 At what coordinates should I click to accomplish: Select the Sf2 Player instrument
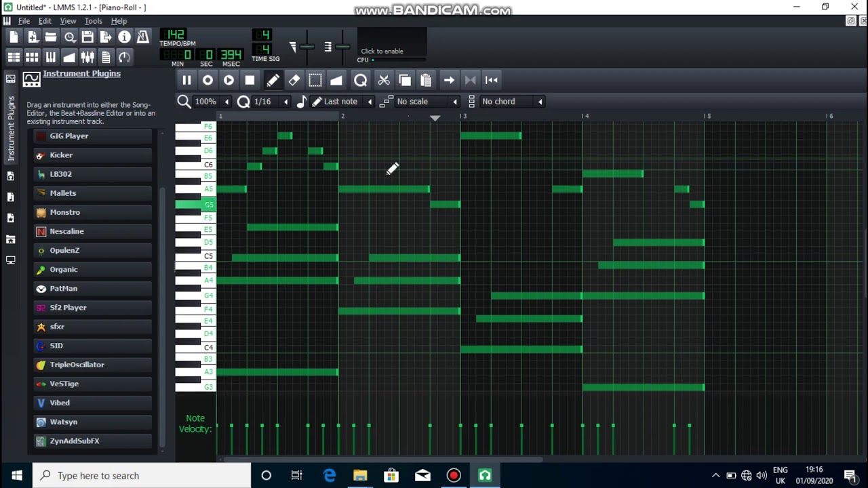(93, 308)
